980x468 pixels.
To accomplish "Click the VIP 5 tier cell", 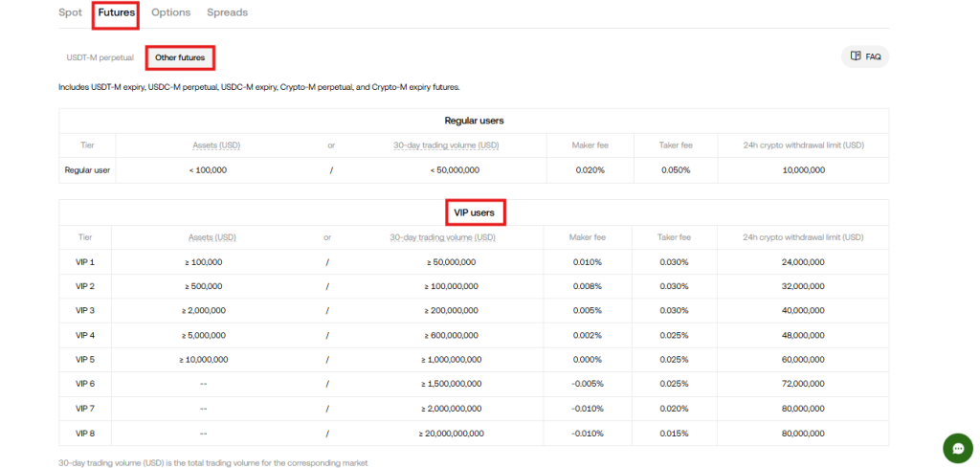I will (85, 359).
